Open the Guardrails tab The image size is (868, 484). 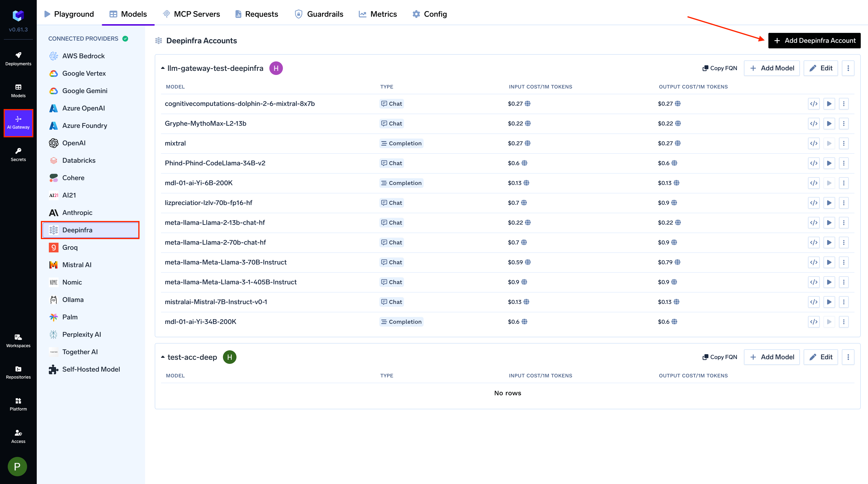(x=319, y=14)
